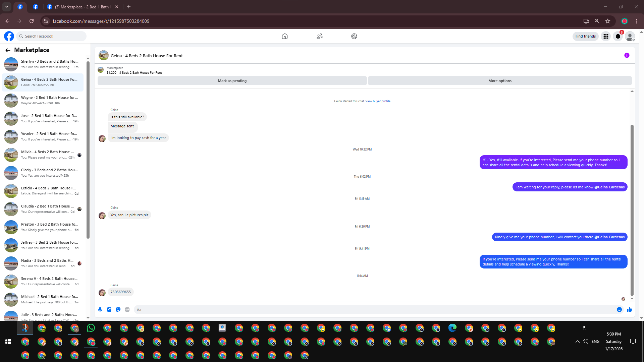
Task: Open More options for listing
Action: coord(500,81)
